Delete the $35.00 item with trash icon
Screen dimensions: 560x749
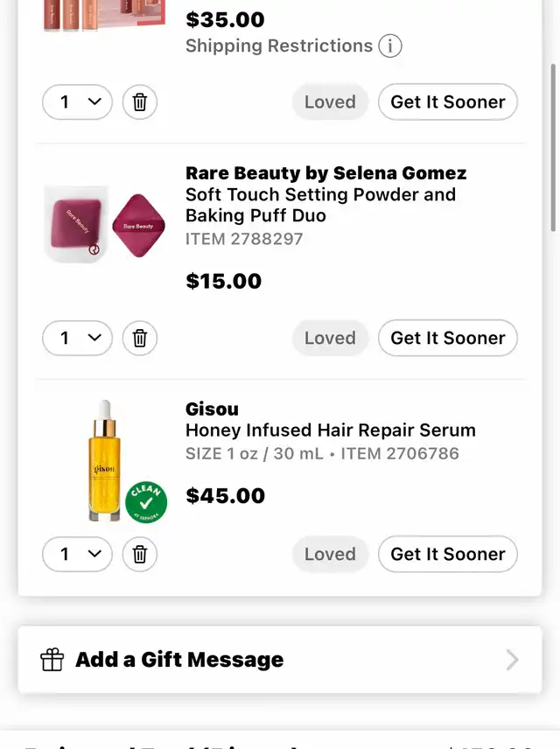click(x=139, y=101)
